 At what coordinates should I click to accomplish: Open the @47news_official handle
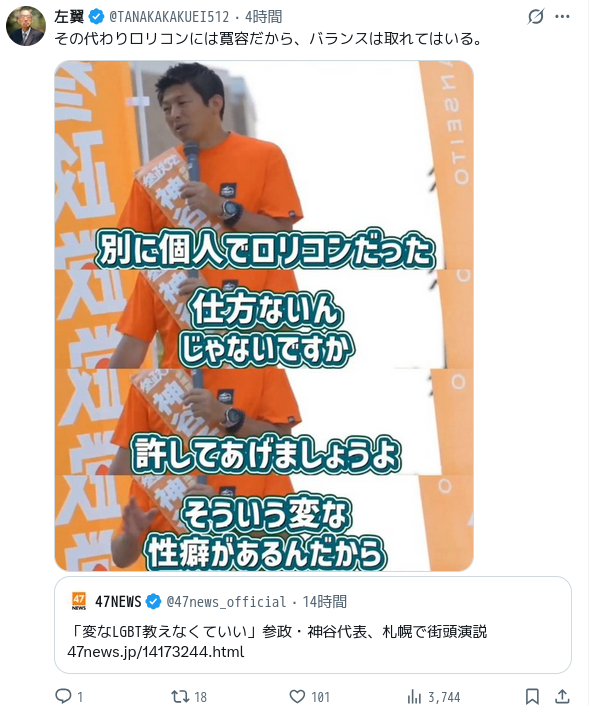226,602
